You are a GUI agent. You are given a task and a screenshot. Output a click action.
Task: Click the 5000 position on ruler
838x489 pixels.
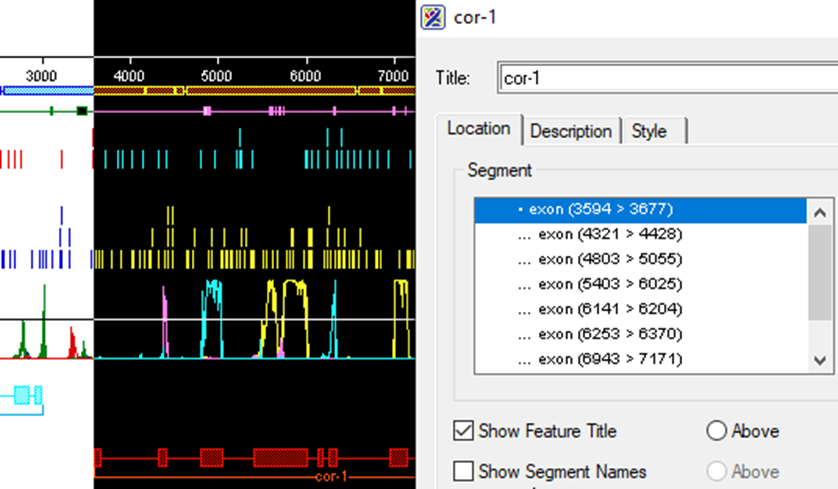click(217, 76)
